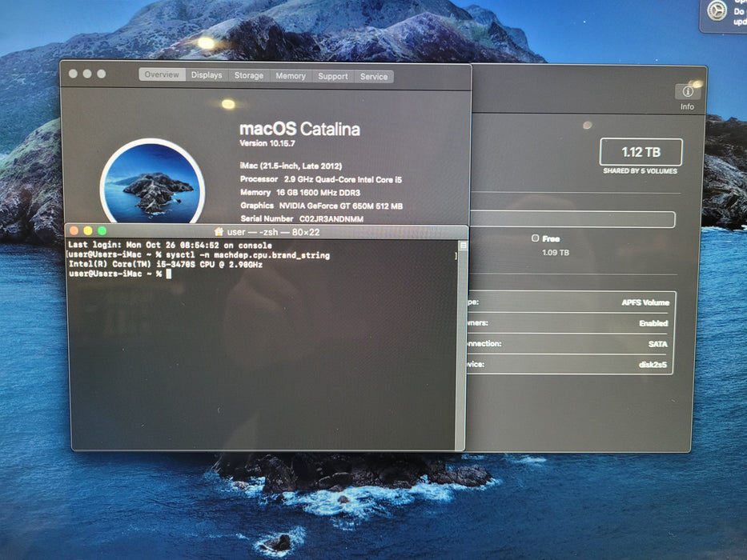Click the "Last login" line in Terminal
The width and height of the screenshot is (747, 560).
point(170,246)
